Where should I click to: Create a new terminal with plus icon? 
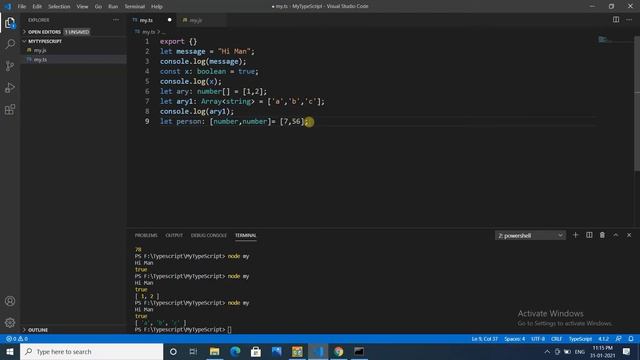(x=576, y=235)
